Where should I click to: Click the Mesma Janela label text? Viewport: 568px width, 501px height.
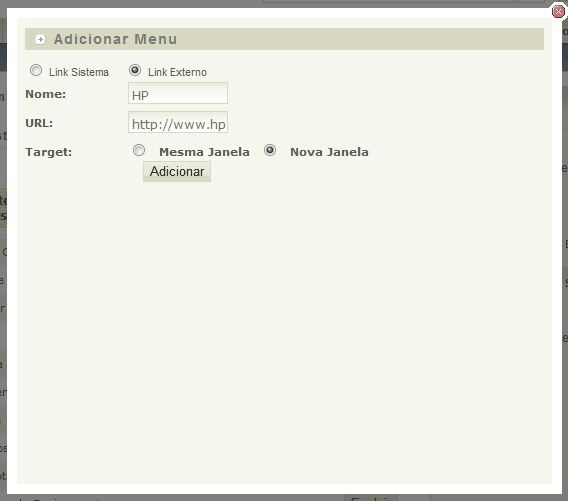[204, 152]
